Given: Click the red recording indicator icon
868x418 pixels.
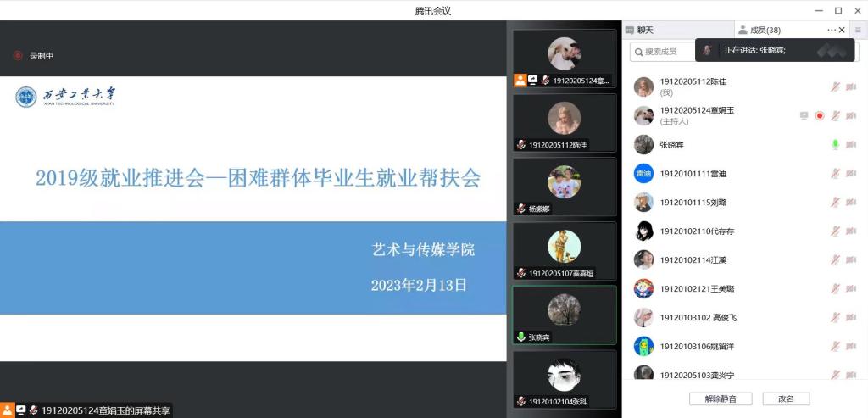Looking at the screenshot, I should tap(18, 55).
